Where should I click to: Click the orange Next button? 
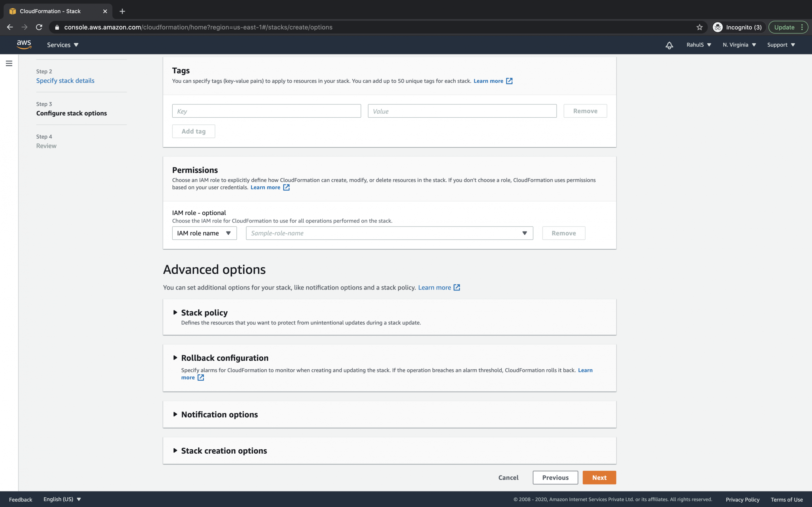599,477
